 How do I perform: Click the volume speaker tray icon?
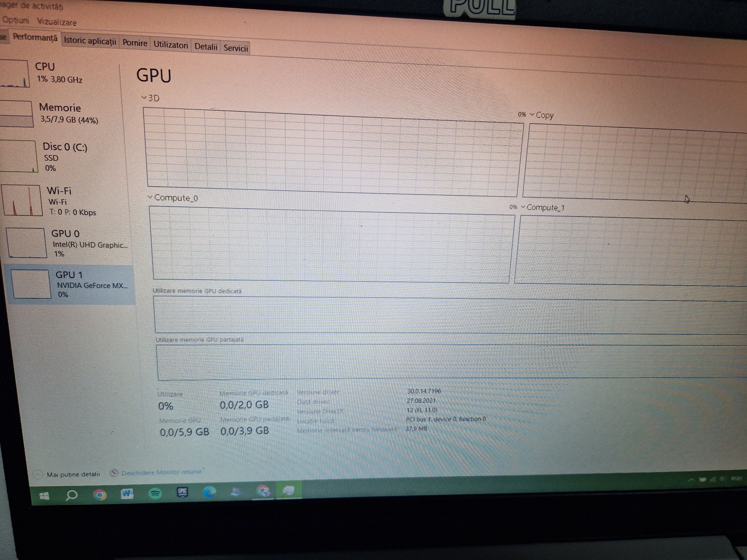click(722, 479)
